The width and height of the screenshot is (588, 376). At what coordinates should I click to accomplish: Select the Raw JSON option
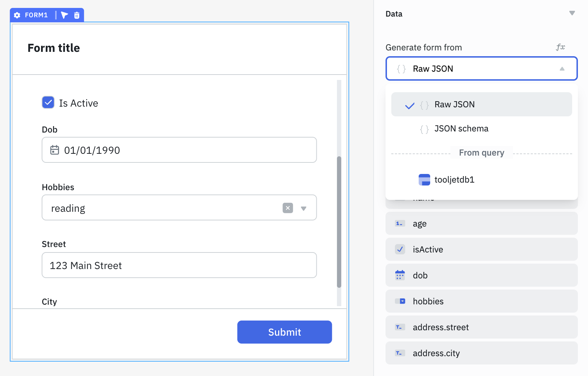coord(454,104)
